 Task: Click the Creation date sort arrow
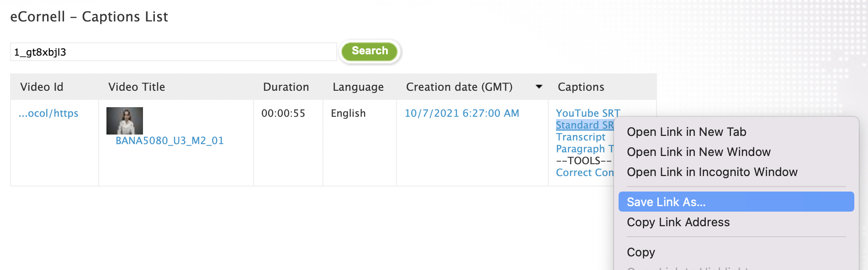539,87
